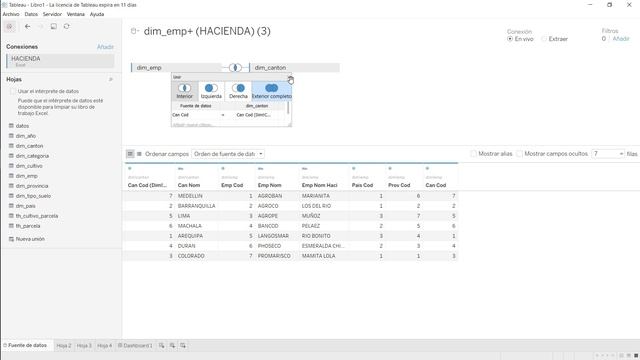Switch to grid preview view icon
Image resolution: width=640 pixels, height=360 pixels.
130,154
